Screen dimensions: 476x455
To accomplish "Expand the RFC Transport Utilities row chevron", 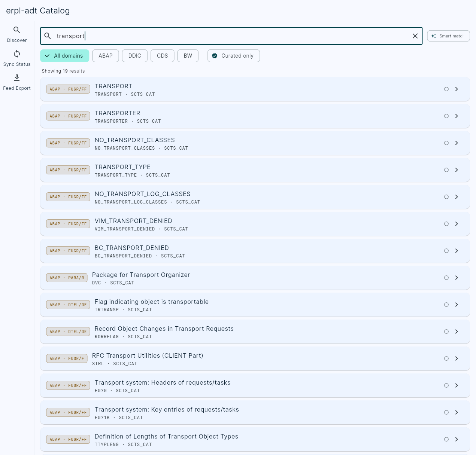I will click(457, 358).
